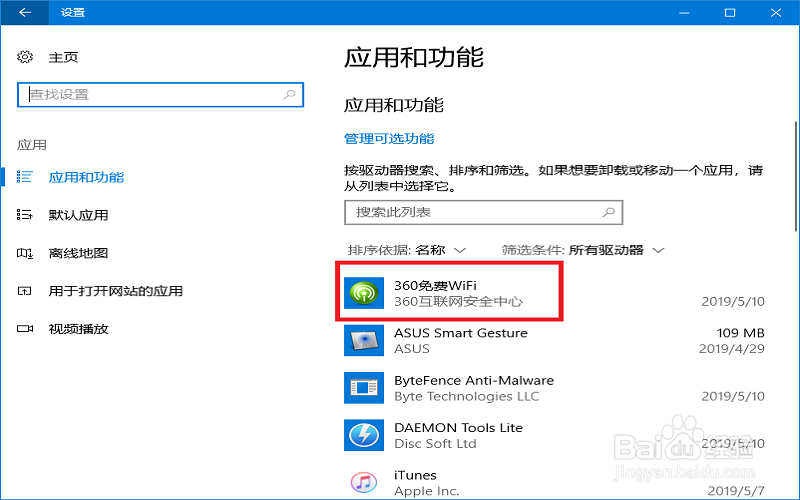Click the ByteFence Anti-Malware app icon

[x=364, y=388]
